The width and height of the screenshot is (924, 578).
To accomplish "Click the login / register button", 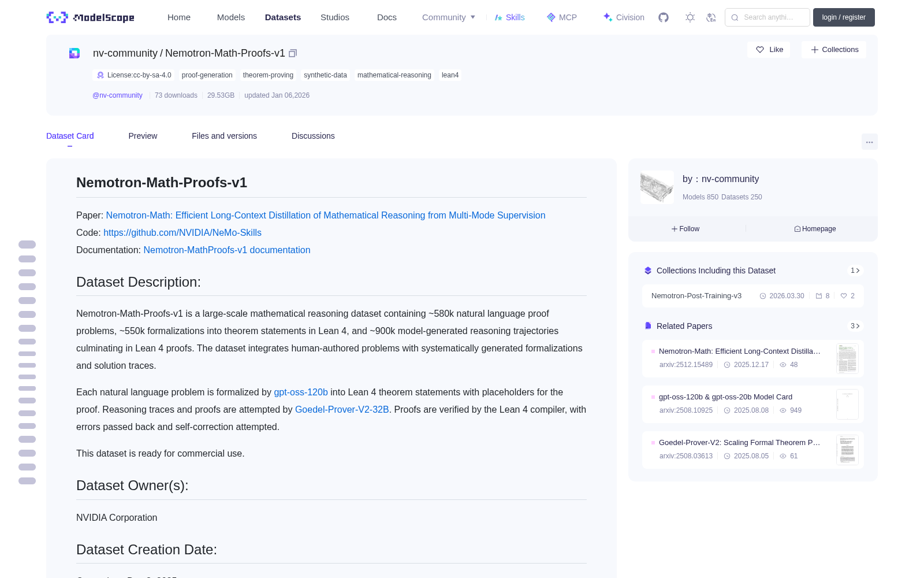I will [x=844, y=17].
